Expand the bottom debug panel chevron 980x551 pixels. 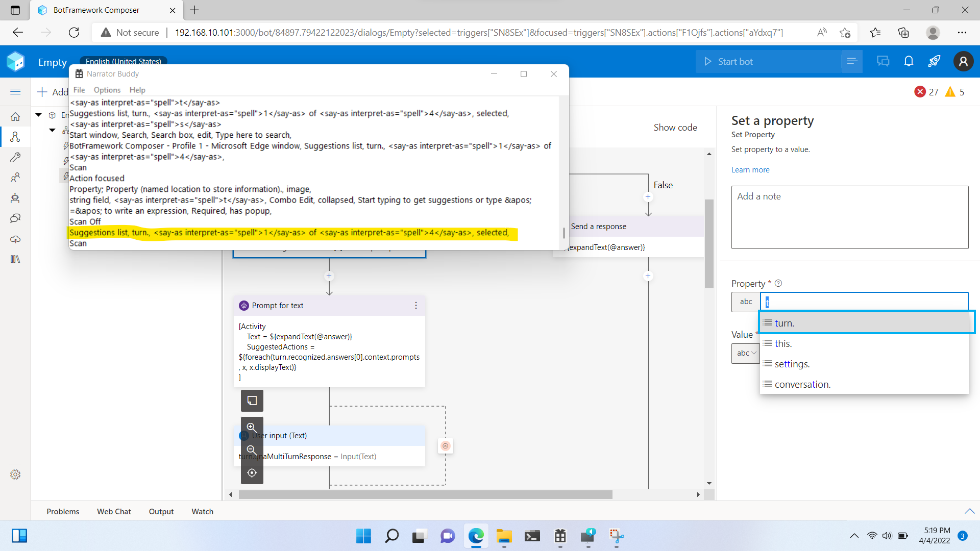point(969,511)
